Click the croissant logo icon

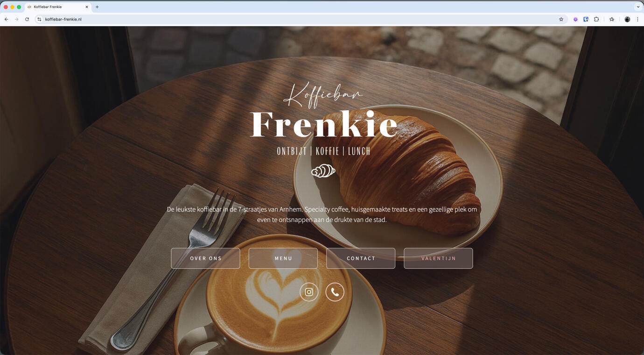(x=323, y=171)
